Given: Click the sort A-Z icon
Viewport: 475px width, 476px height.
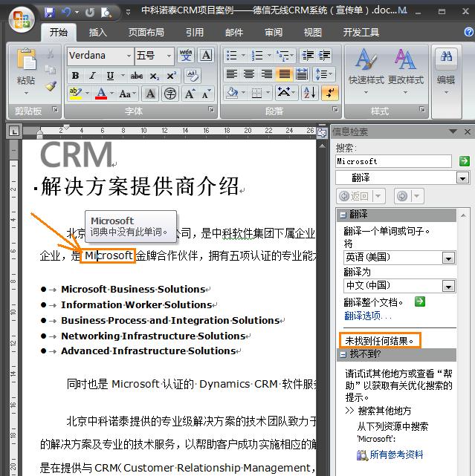Looking at the screenshot, I should tap(310, 93).
